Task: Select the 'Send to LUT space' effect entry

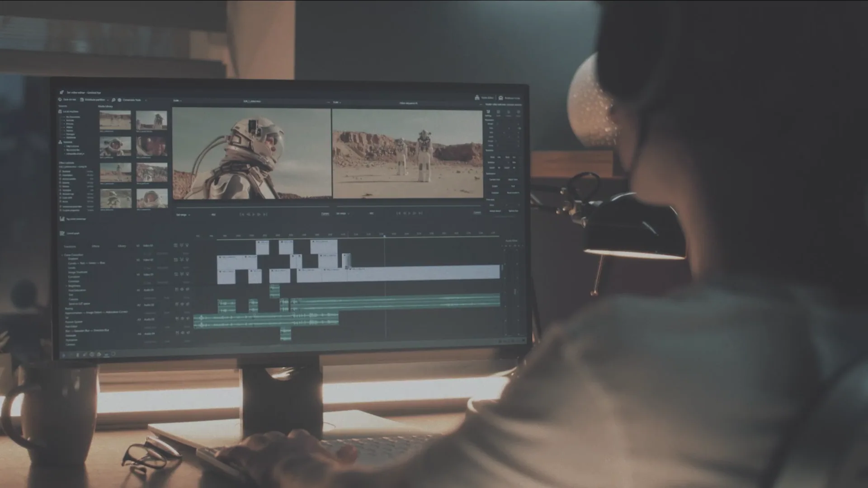Action: pos(79,304)
